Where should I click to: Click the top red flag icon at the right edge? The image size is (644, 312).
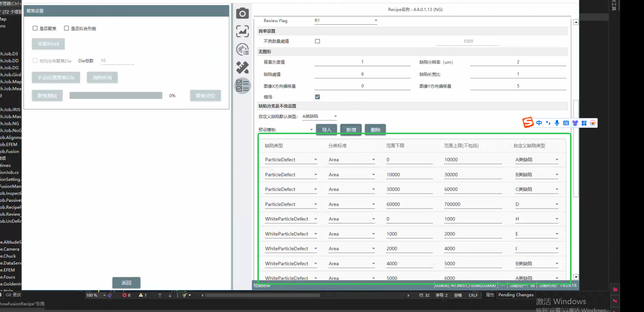tap(615, 289)
